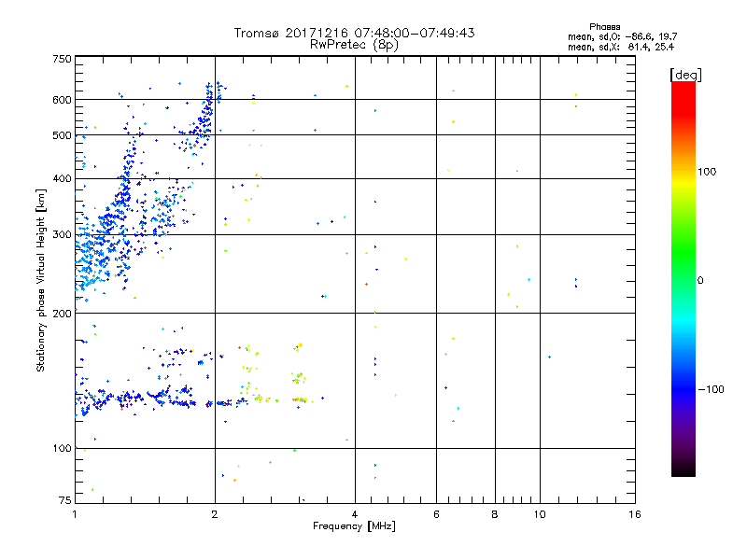This screenshot has width=747, height=560.
Task: Click the y-axis label "75"
Action: point(65,500)
